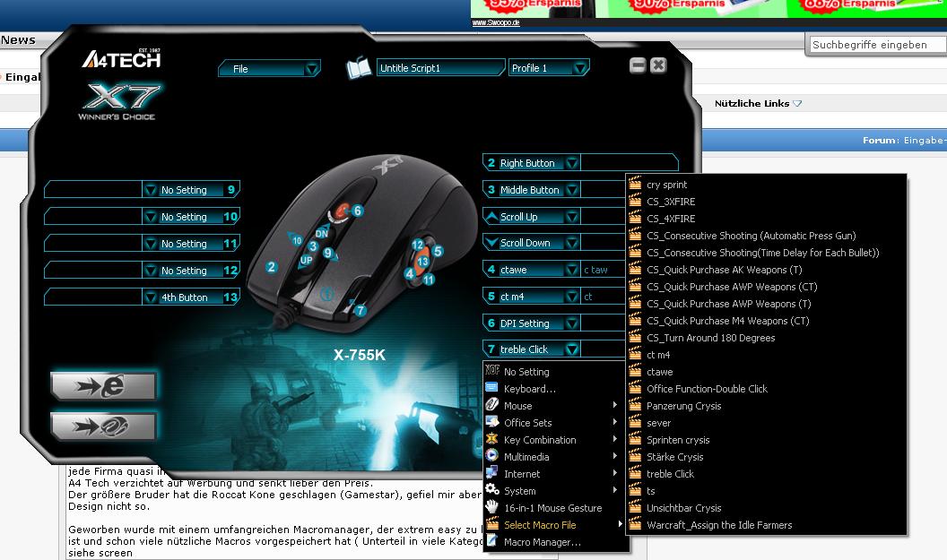The width and height of the screenshot is (947, 560).
Task: Click mouse button marker 13
Action: coord(422,262)
